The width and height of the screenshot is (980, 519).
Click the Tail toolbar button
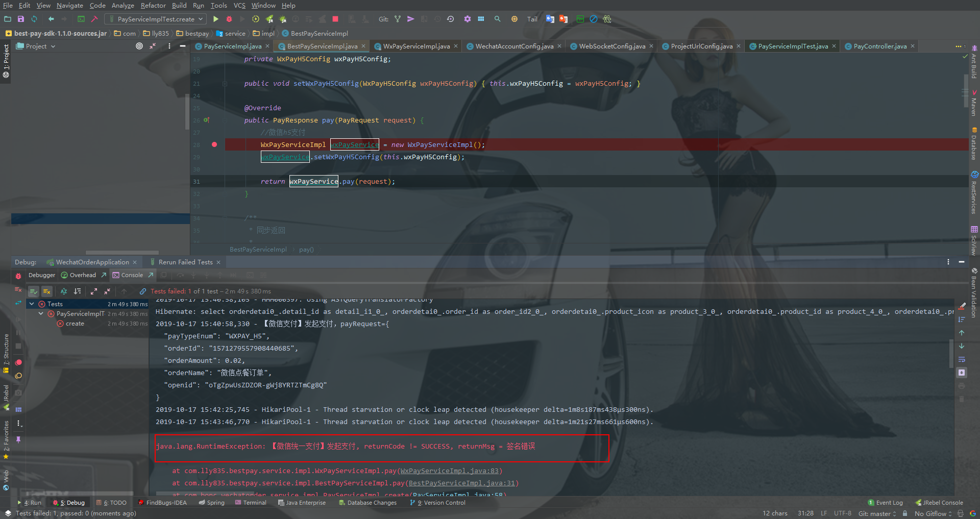pyautogui.click(x=532, y=19)
